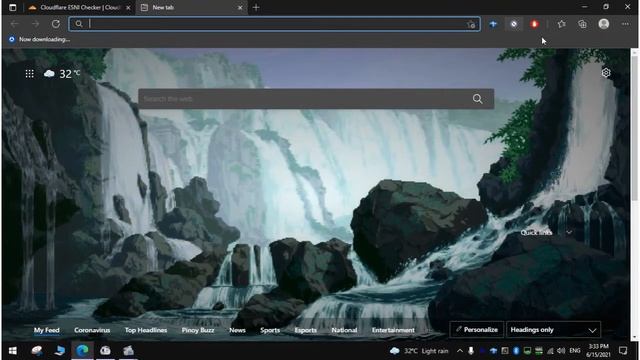Viewport: 640px width, 360px height.
Task: Open the fifth taskbar app icon
Action: [128, 351]
